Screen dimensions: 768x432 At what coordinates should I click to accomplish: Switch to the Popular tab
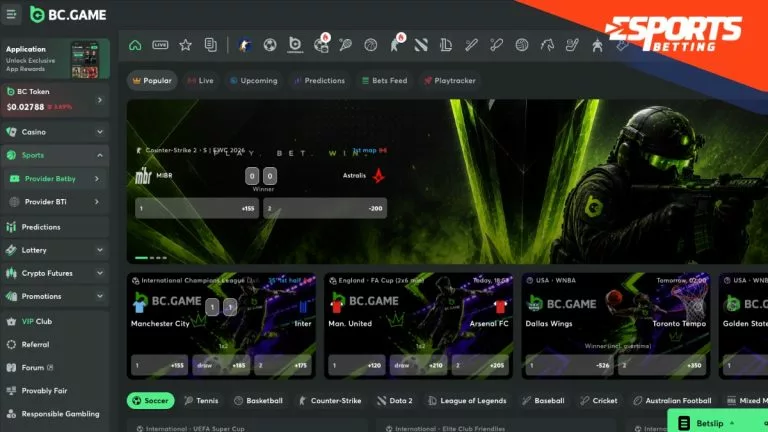(x=152, y=80)
